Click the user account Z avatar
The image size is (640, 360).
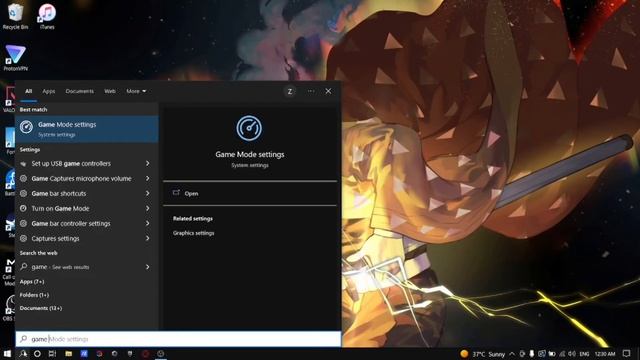pos(290,91)
